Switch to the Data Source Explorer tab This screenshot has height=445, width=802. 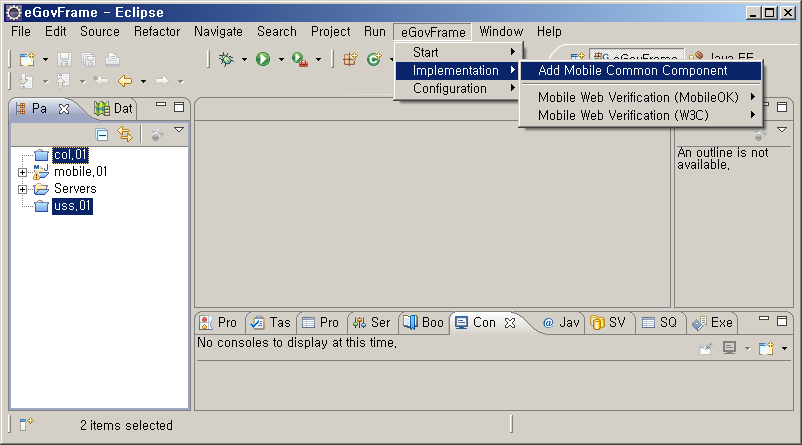114,108
